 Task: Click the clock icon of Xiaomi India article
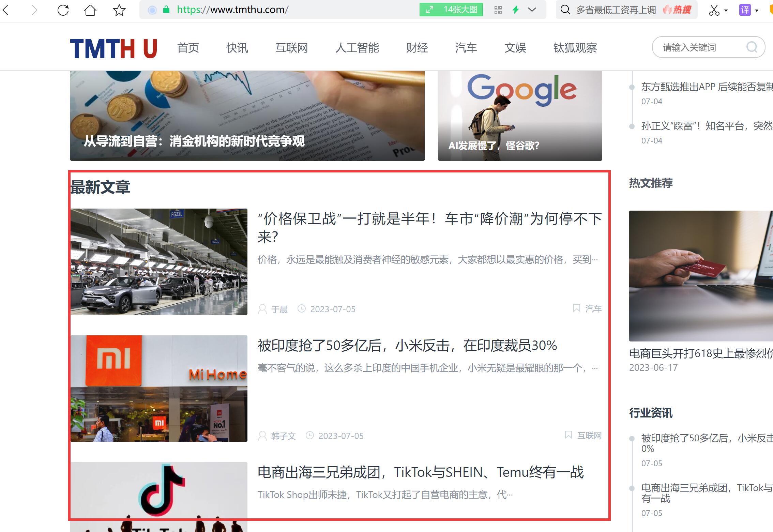pyautogui.click(x=310, y=435)
